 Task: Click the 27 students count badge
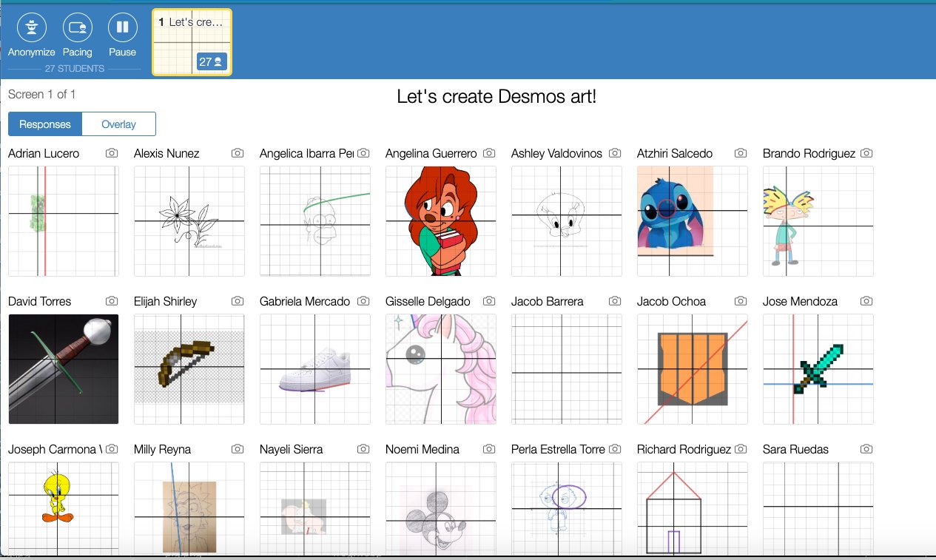pyautogui.click(x=212, y=61)
